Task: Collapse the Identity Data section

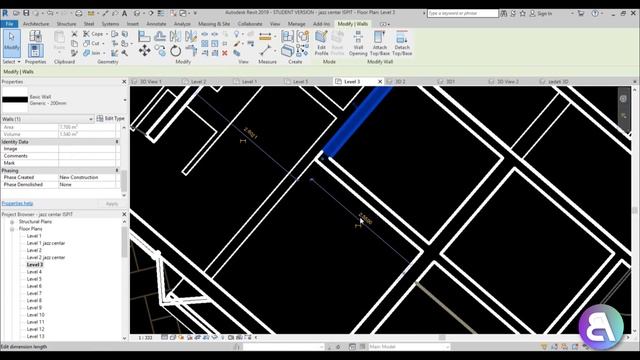Action: (x=117, y=142)
